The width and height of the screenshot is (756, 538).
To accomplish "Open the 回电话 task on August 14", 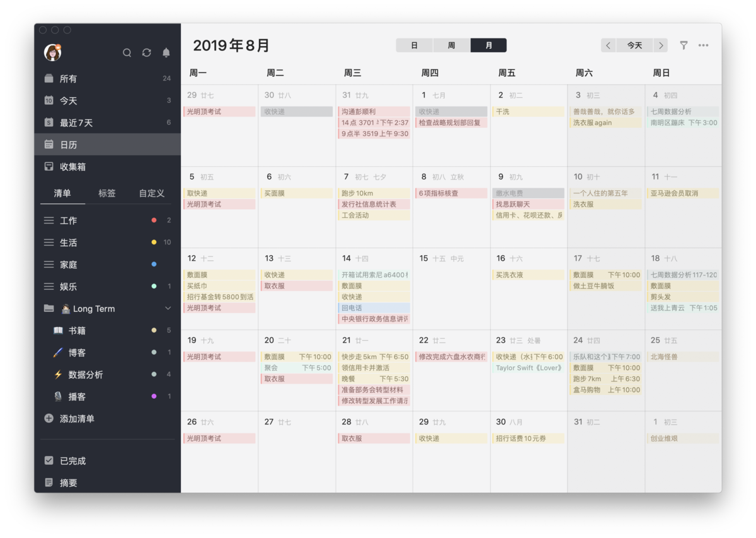I will point(374,308).
